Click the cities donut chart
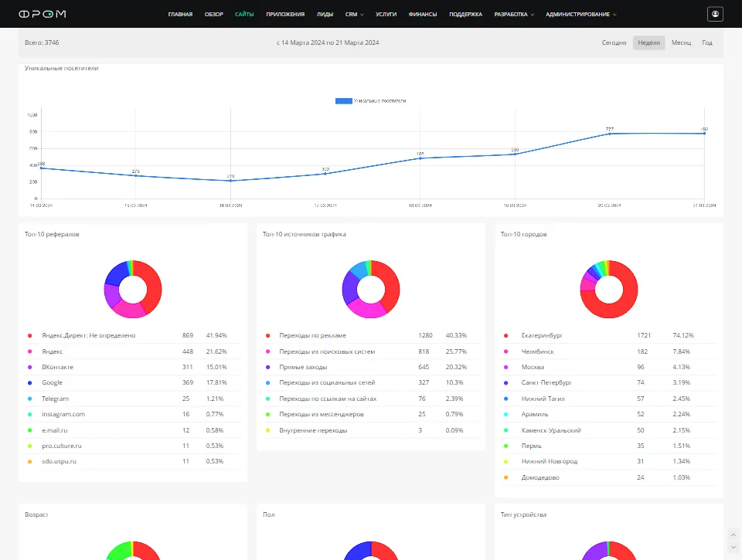Screen dimensions: 742x560 tap(609, 289)
